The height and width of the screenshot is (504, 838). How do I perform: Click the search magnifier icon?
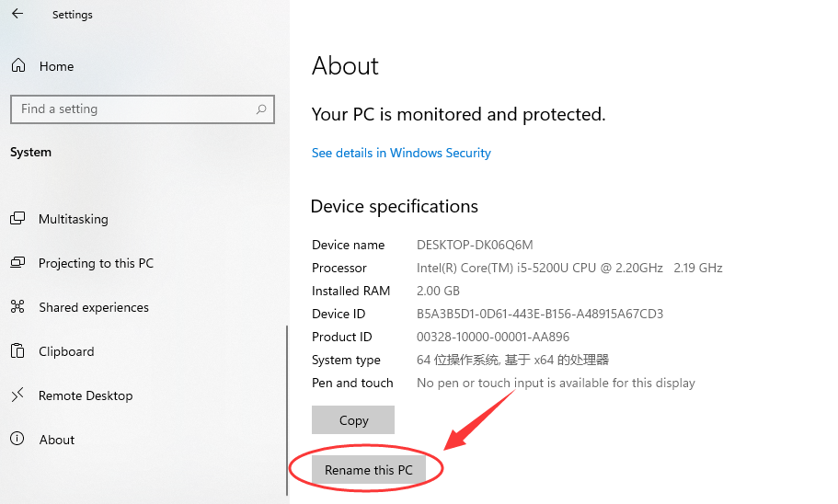point(261,109)
